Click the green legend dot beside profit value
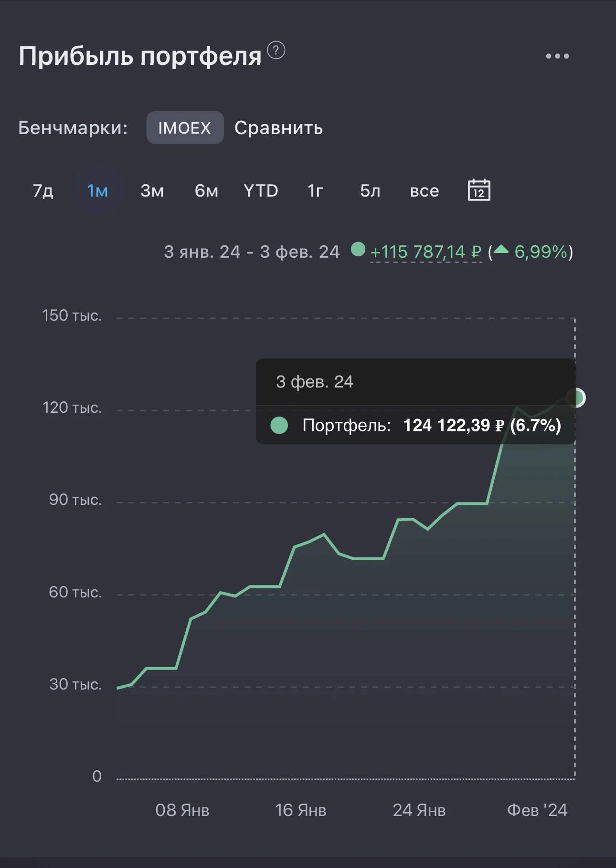616x868 pixels. 358,249
